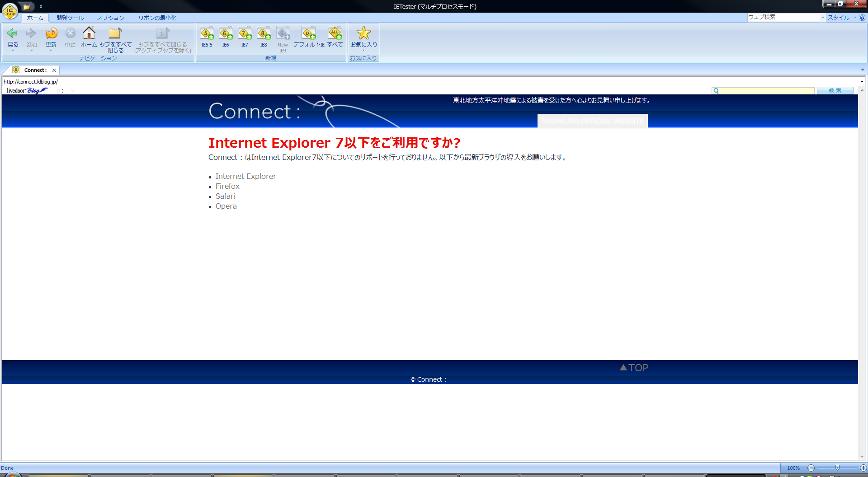
Task: Click the red Internet Explorer 7以下 heading
Action: [335, 143]
